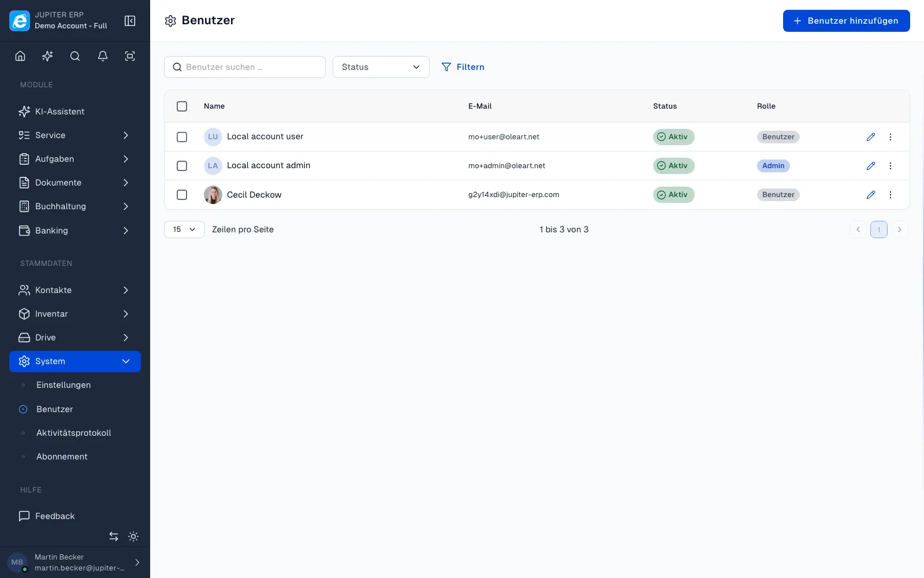Open more options for Cecil Deckow
This screenshot has width=924, height=578.
tap(891, 195)
